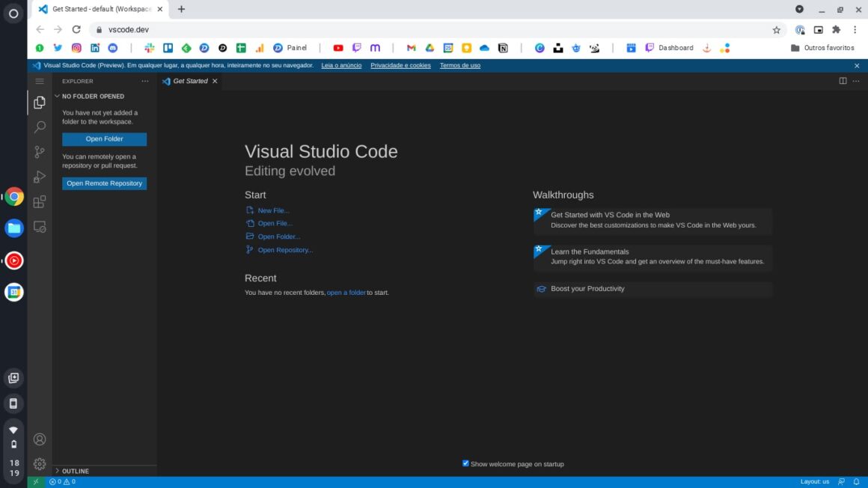
Task: Select the Get Started editor tab
Action: tap(190, 81)
